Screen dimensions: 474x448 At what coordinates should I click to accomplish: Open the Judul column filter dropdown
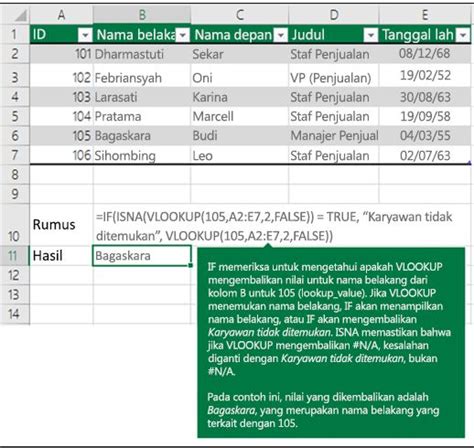point(371,35)
